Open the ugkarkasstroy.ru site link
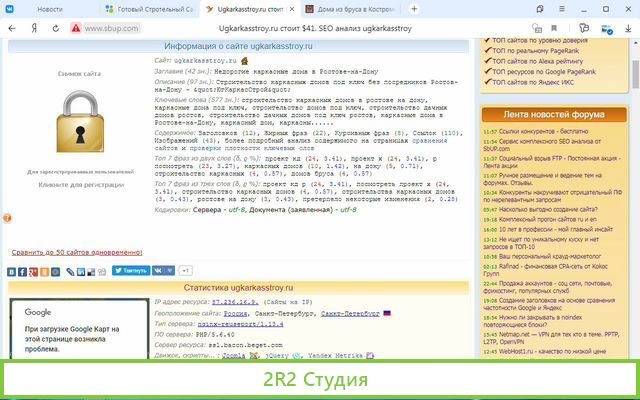The image size is (640, 400). click(x=205, y=61)
